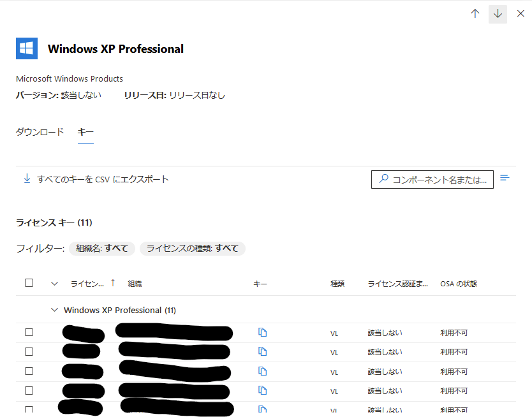Viewport: 532px width, 417px height.
Task: Click 利用不可 status in the first row
Action: (454, 333)
